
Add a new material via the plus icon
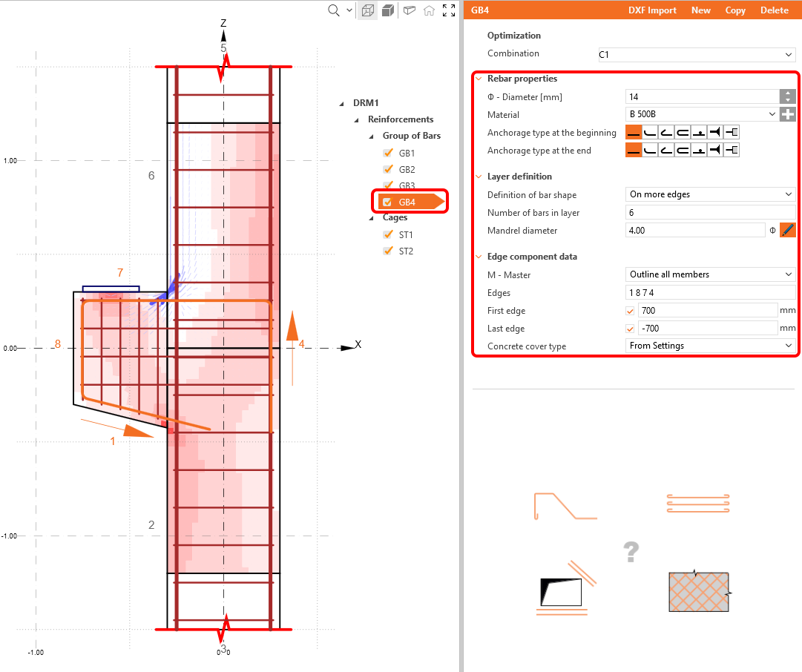(787, 113)
